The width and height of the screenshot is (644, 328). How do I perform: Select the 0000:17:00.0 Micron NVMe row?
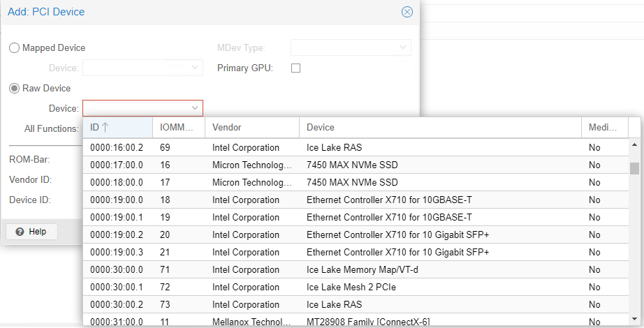tap(356, 165)
